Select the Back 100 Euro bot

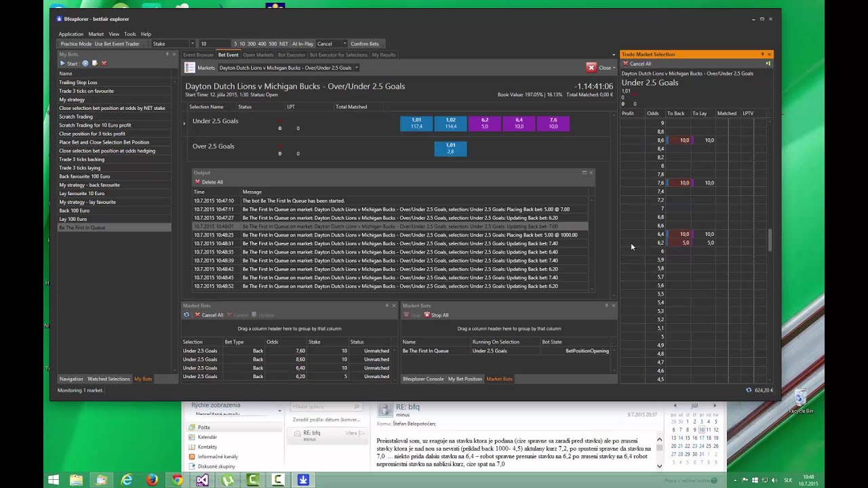coord(115,210)
